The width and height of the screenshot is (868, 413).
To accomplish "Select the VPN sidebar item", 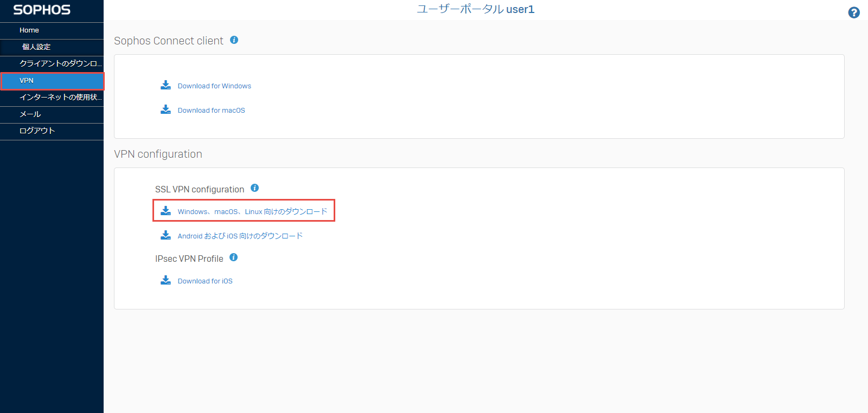I will pos(27,81).
